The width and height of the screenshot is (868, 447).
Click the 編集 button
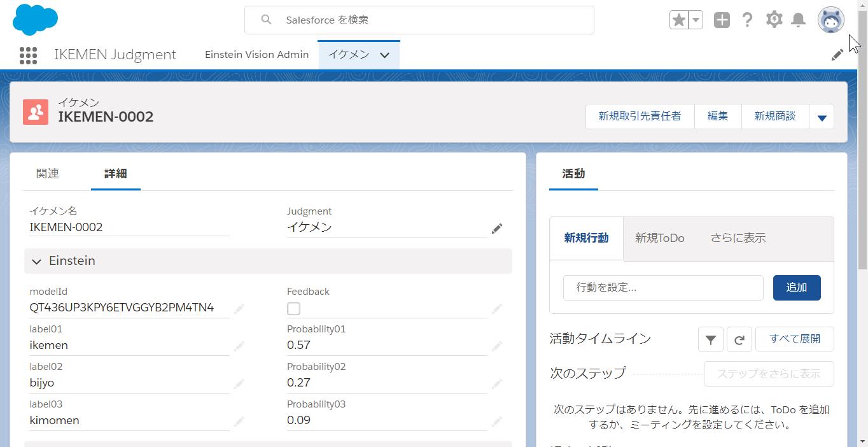pyautogui.click(x=718, y=117)
